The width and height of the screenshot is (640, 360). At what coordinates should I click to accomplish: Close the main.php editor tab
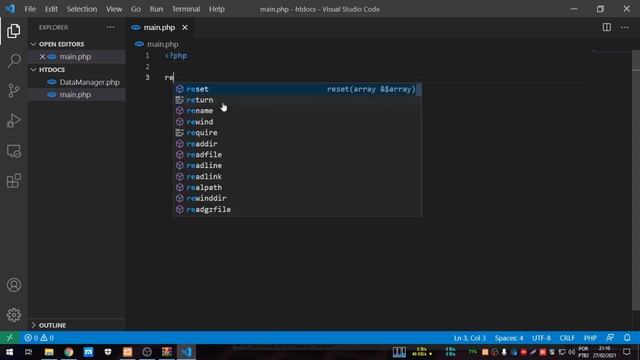coord(185,27)
